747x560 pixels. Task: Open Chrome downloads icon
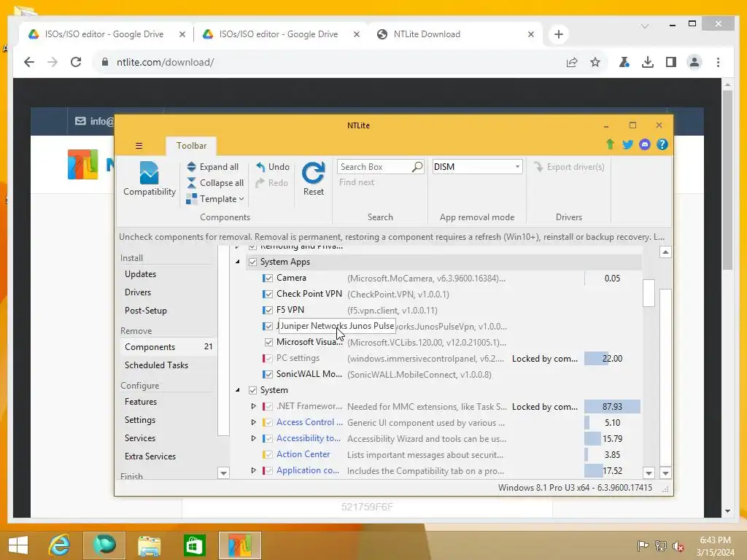[648, 62]
